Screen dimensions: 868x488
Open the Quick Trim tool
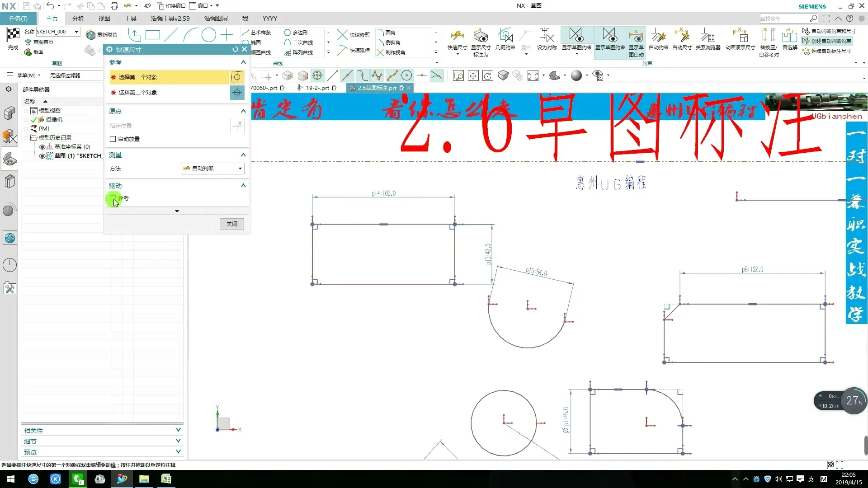tap(354, 35)
